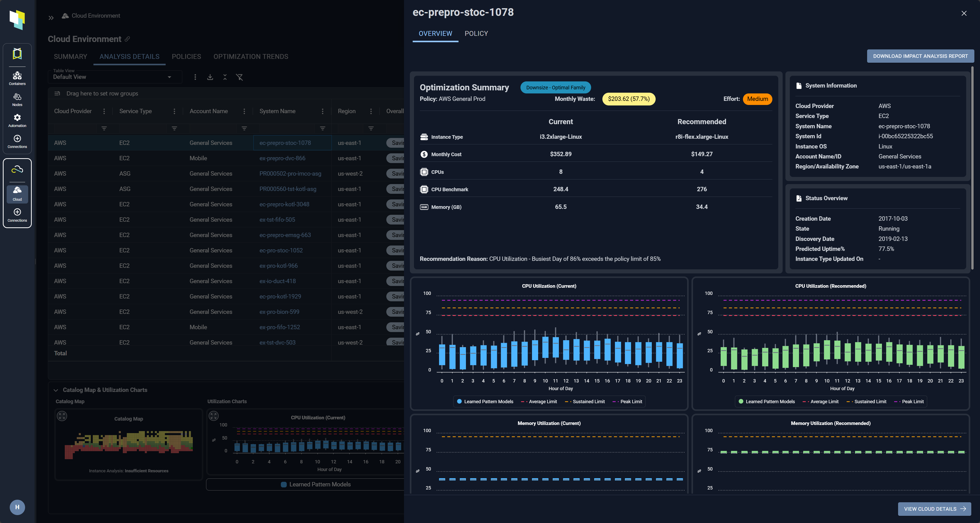Screen dimensions: 980x523
Task: Open the Containers sidebar section
Action: (17, 78)
